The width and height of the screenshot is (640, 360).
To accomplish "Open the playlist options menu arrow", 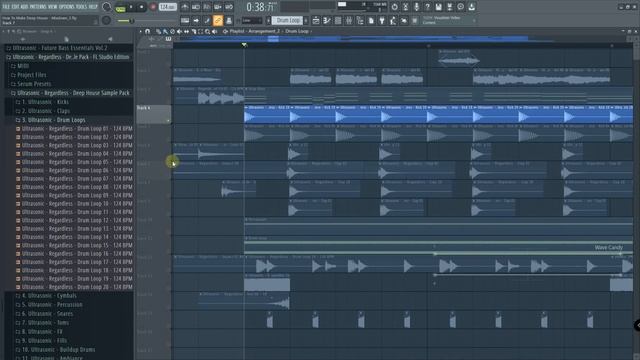I will (x=140, y=31).
